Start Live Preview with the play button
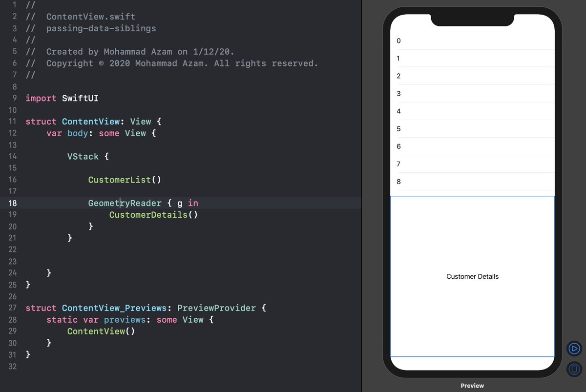586x392 pixels. 574,349
